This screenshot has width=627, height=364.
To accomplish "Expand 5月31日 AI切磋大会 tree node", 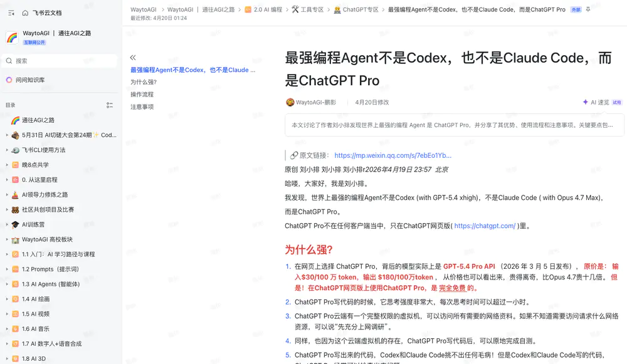I will point(7,135).
